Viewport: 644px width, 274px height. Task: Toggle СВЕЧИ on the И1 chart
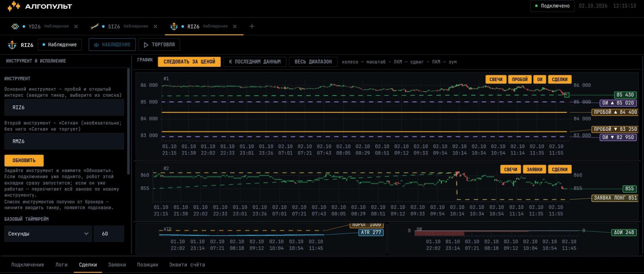(x=496, y=79)
